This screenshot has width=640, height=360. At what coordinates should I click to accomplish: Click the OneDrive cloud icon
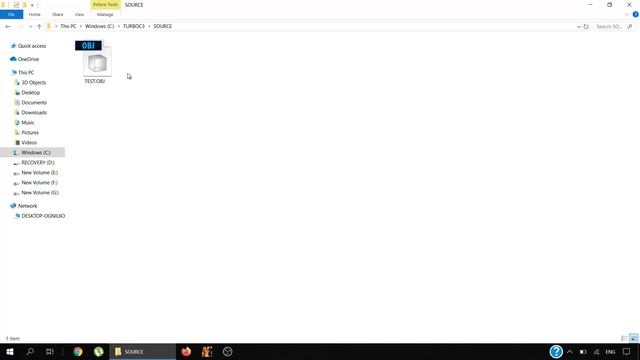(x=13, y=59)
